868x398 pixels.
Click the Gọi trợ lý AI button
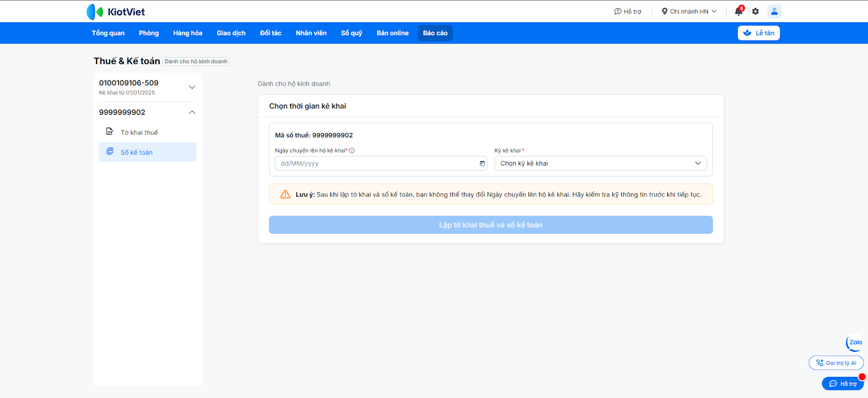(x=836, y=363)
